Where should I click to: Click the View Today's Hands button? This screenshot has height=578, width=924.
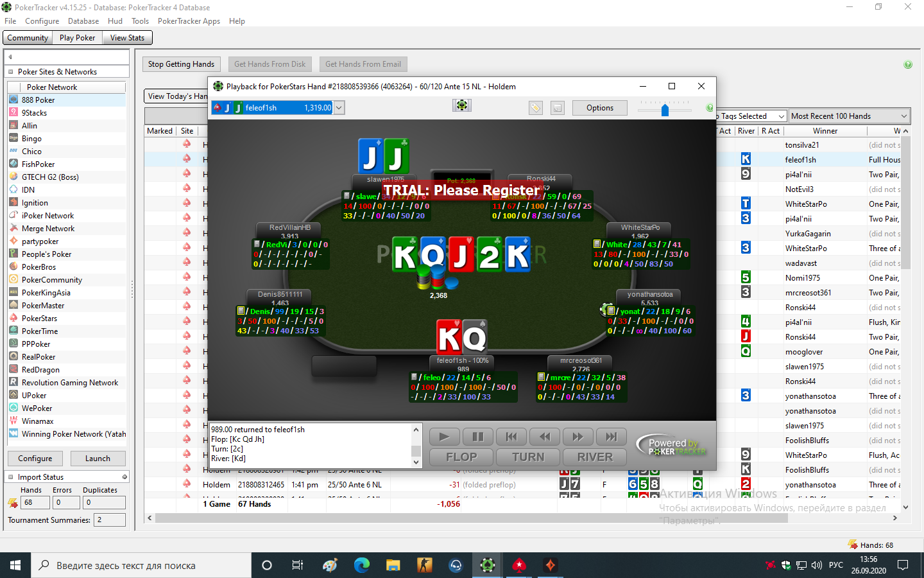coord(176,96)
